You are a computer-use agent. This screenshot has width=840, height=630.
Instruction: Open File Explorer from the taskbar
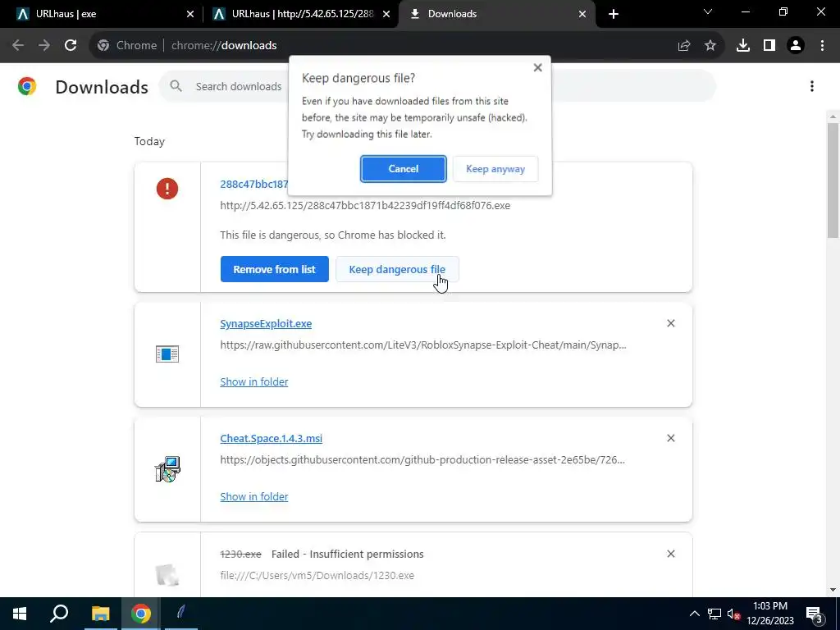click(100, 614)
